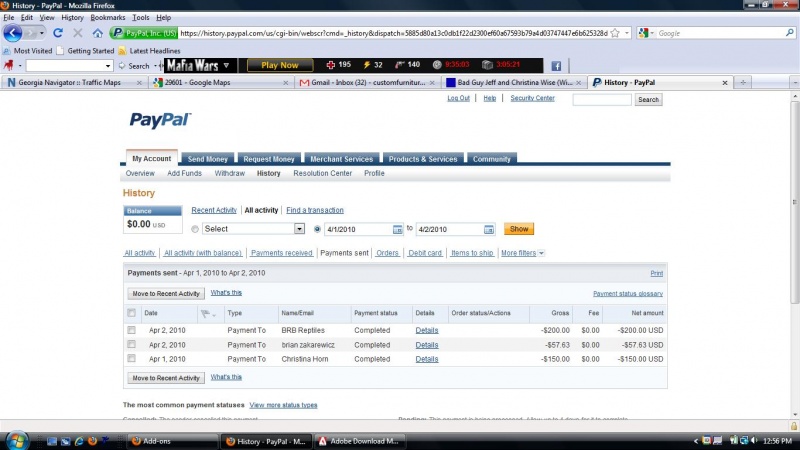Click the Mafia Wars energy bolt icon
The height and width of the screenshot is (450, 800).
(x=366, y=65)
